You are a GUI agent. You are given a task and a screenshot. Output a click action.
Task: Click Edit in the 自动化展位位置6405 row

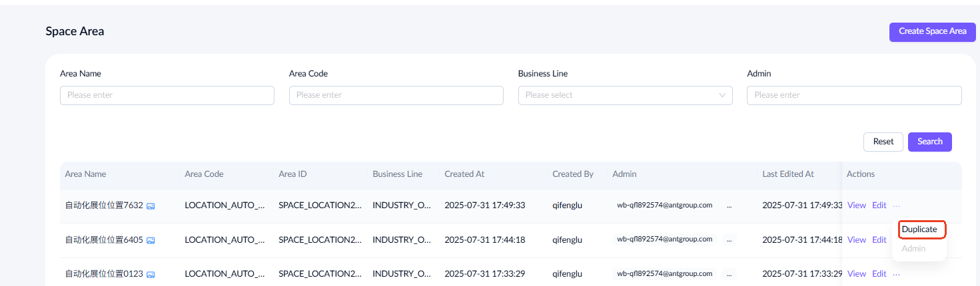(879, 239)
